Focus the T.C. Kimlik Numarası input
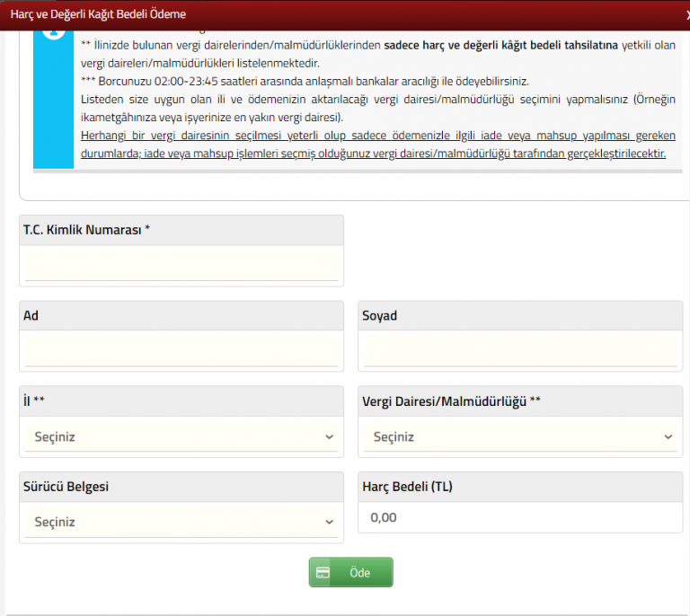This screenshot has height=616, width=690. coord(181,264)
